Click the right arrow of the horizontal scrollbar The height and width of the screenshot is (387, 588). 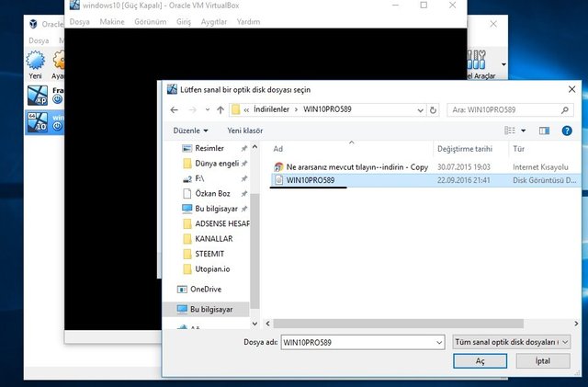point(576,324)
